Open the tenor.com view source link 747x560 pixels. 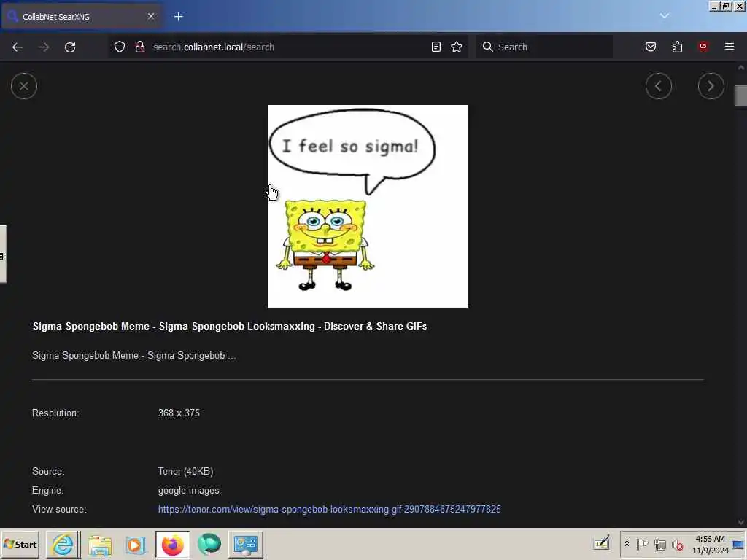[x=329, y=509]
